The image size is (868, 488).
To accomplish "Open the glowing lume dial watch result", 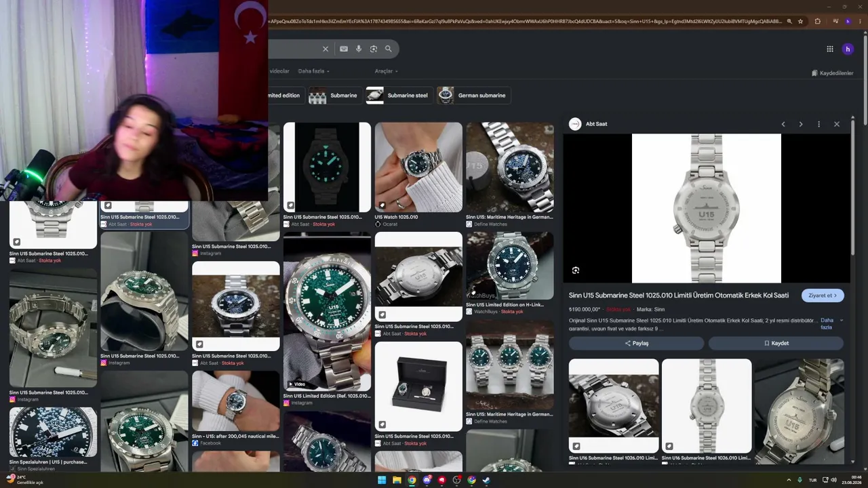I will pyautogui.click(x=327, y=167).
